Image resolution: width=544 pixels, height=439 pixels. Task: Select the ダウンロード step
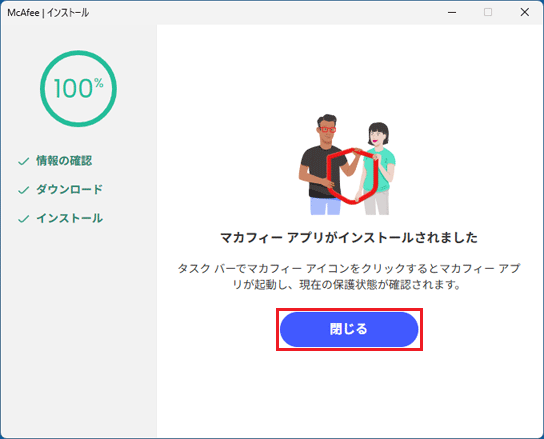[x=69, y=189]
